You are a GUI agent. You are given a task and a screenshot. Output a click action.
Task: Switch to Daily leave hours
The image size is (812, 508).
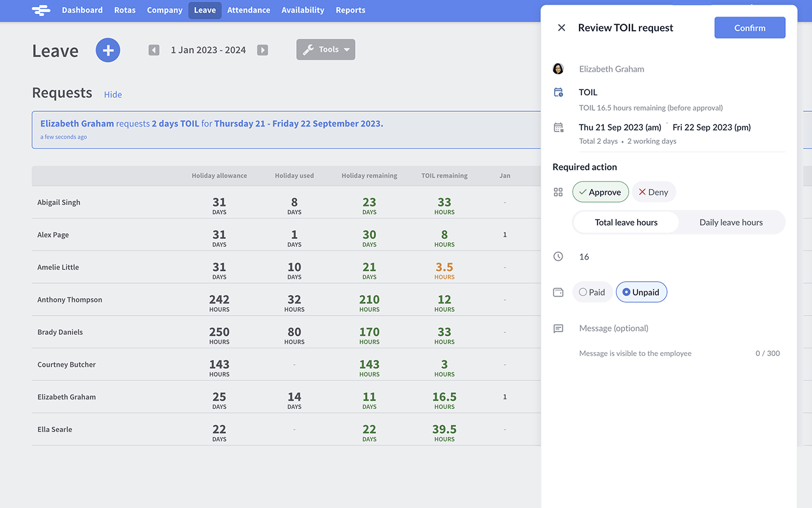tap(731, 222)
